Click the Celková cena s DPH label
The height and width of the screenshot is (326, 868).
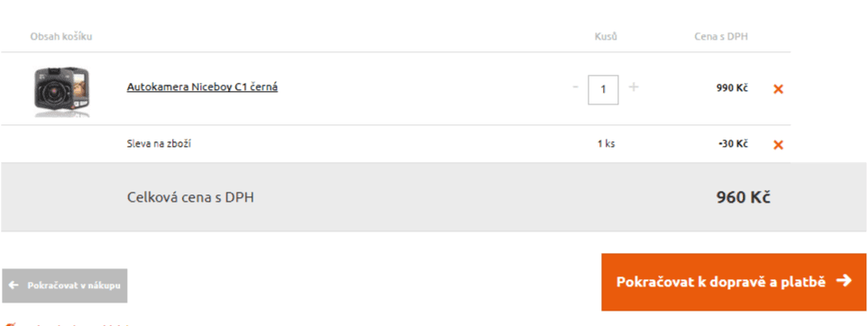[190, 197]
